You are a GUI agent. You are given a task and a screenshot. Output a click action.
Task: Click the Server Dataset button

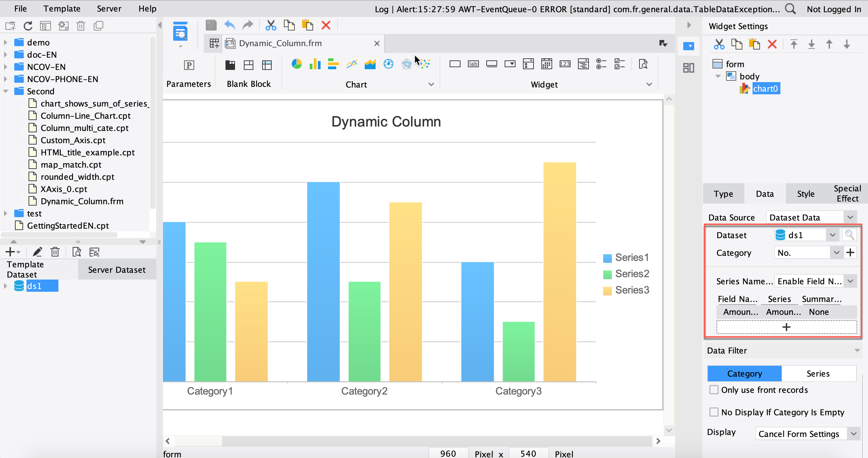tap(117, 269)
